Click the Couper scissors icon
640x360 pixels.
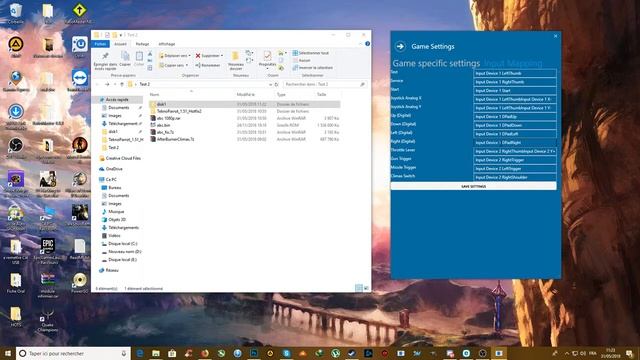click(x=150, y=54)
